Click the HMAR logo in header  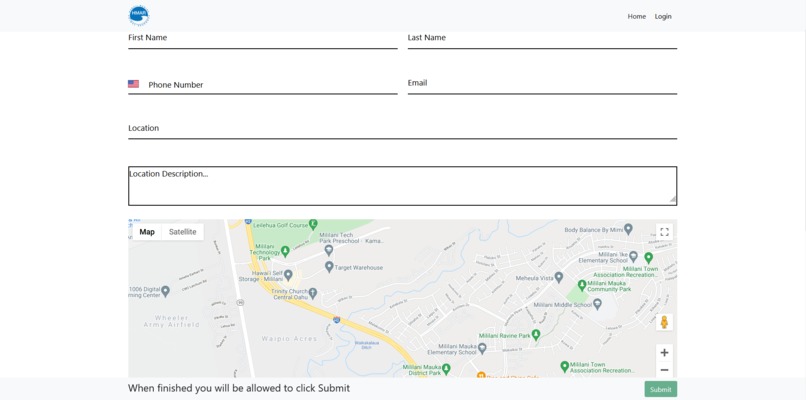pyautogui.click(x=139, y=15)
